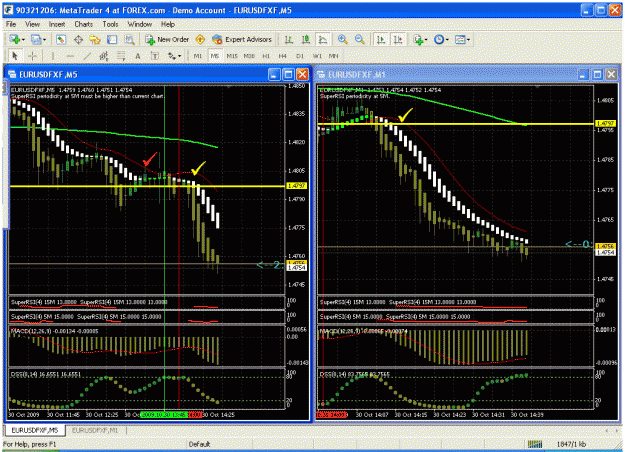Viewport: 625px width, 452px height.
Task: Switch to EURUSDFXF,M5 bottom tab
Action: pyautogui.click(x=34, y=430)
